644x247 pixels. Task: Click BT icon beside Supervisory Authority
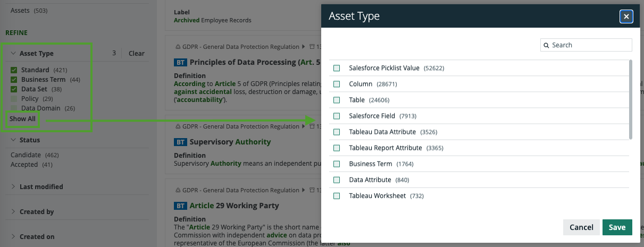coord(180,142)
